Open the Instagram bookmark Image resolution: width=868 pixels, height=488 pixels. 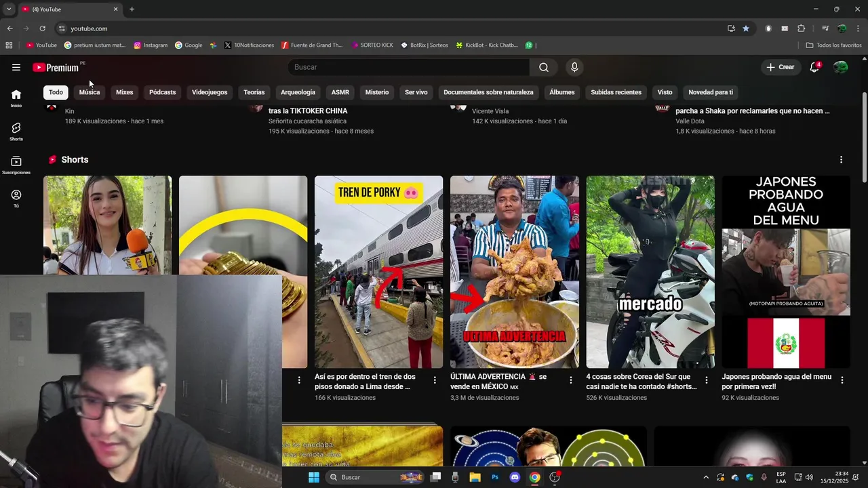151,45
